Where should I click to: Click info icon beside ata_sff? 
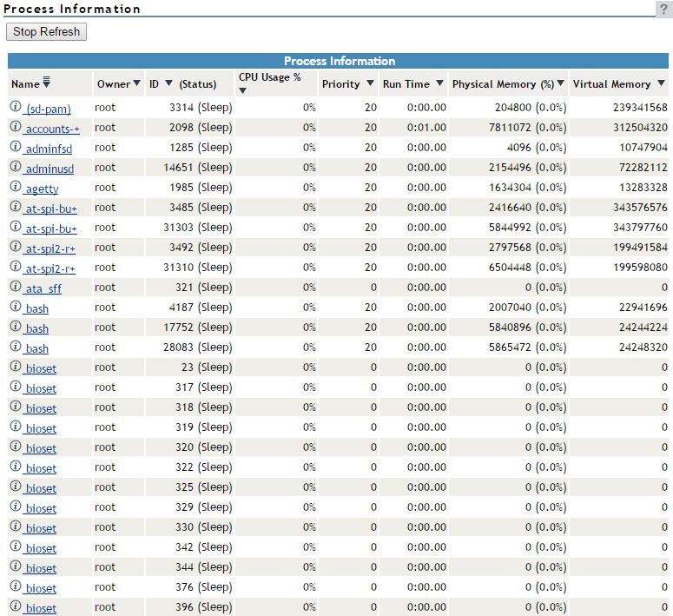pos(16,287)
